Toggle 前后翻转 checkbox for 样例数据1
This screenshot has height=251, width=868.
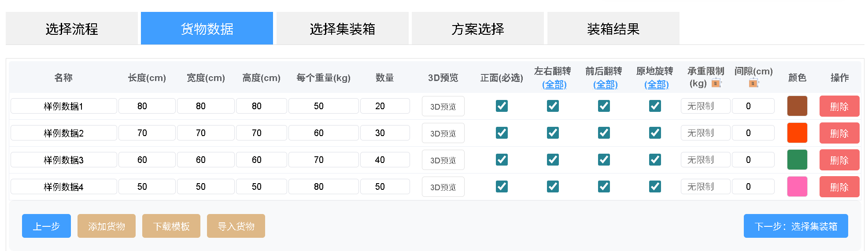[604, 106]
